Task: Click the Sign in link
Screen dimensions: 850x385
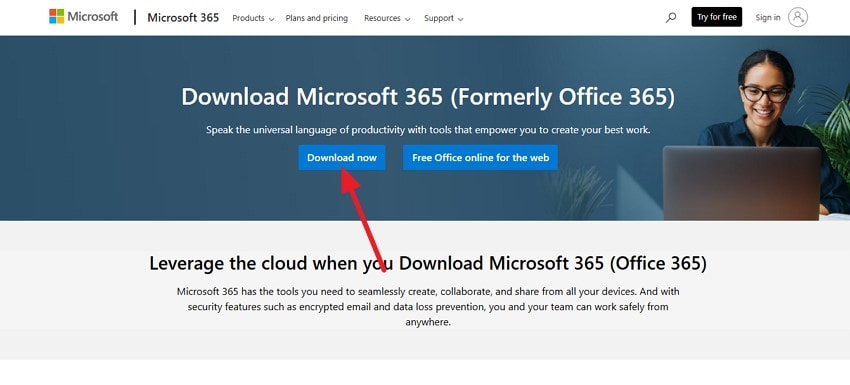Action: [768, 17]
